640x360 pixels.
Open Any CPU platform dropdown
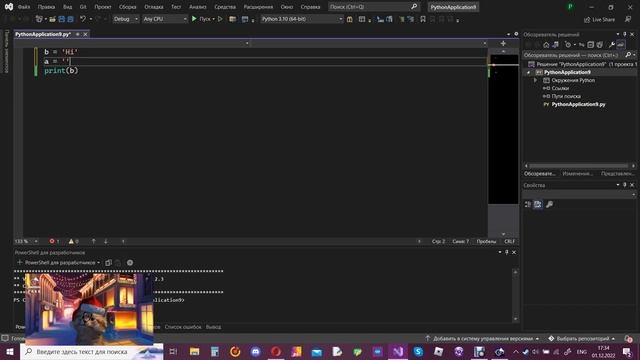164,19
